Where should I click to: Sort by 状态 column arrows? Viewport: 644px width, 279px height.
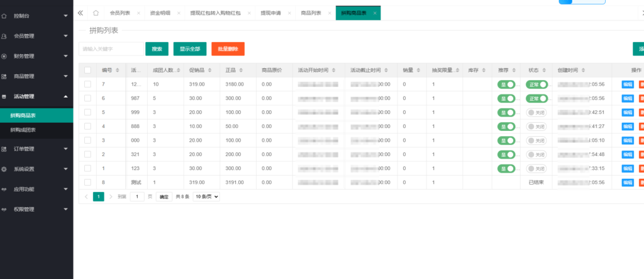(543, 71)
